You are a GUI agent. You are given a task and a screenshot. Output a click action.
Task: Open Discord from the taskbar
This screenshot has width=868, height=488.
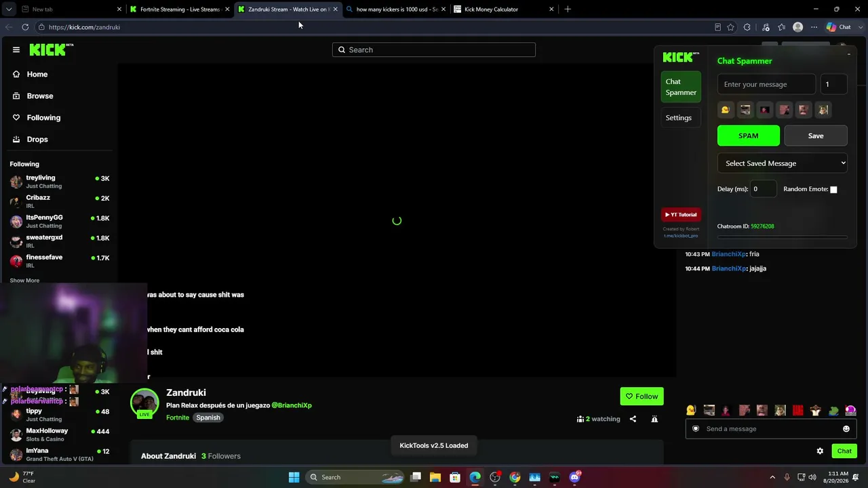point(575,477)
